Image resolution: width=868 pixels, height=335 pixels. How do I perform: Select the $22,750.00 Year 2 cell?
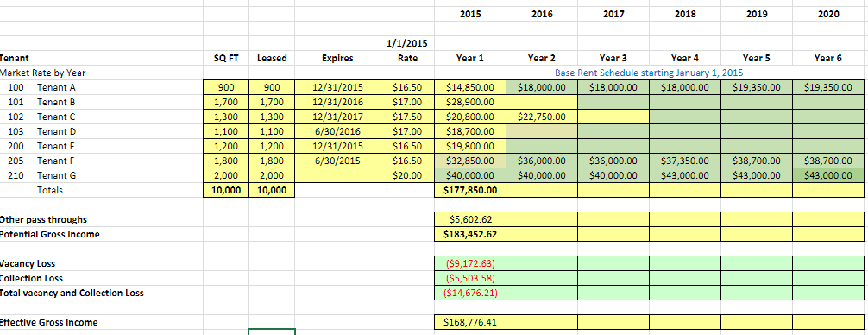(542, 117)
